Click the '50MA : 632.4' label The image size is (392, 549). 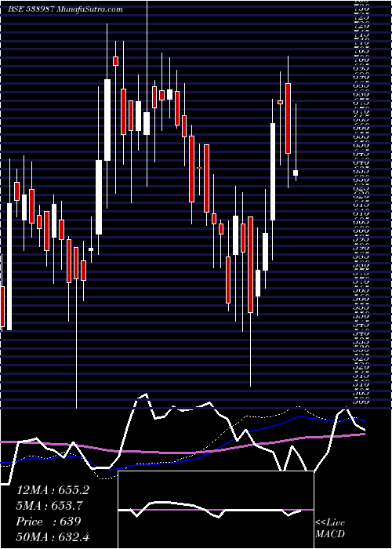point(53,536)
